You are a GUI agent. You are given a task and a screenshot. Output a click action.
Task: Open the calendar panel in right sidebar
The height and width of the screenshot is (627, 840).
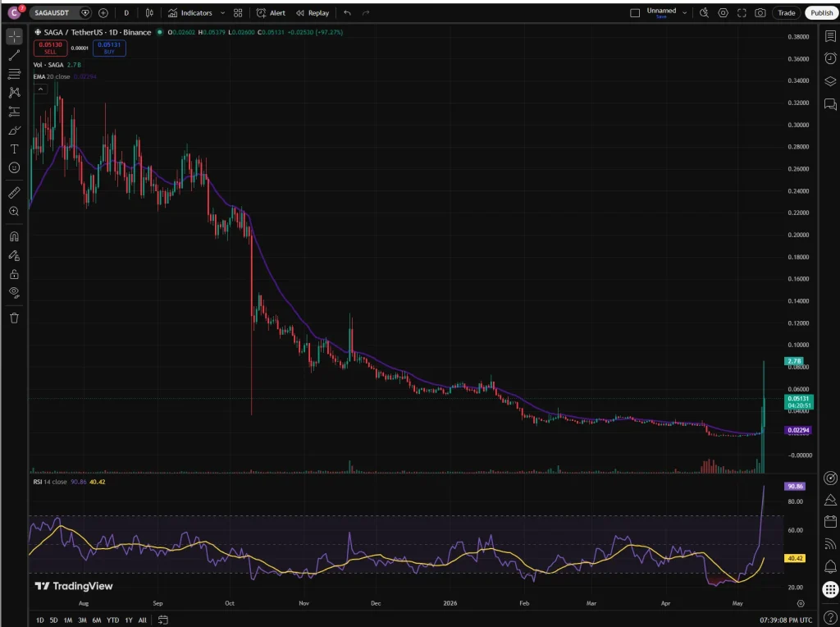tap(830, 521)
